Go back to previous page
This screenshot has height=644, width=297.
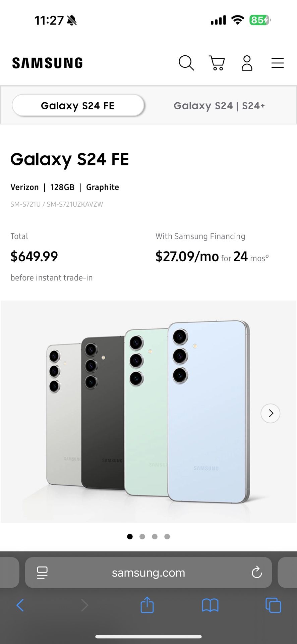(x=20, y=605)
